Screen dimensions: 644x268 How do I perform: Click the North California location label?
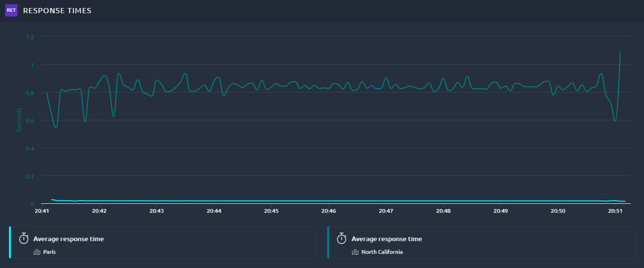coord(382,252)
